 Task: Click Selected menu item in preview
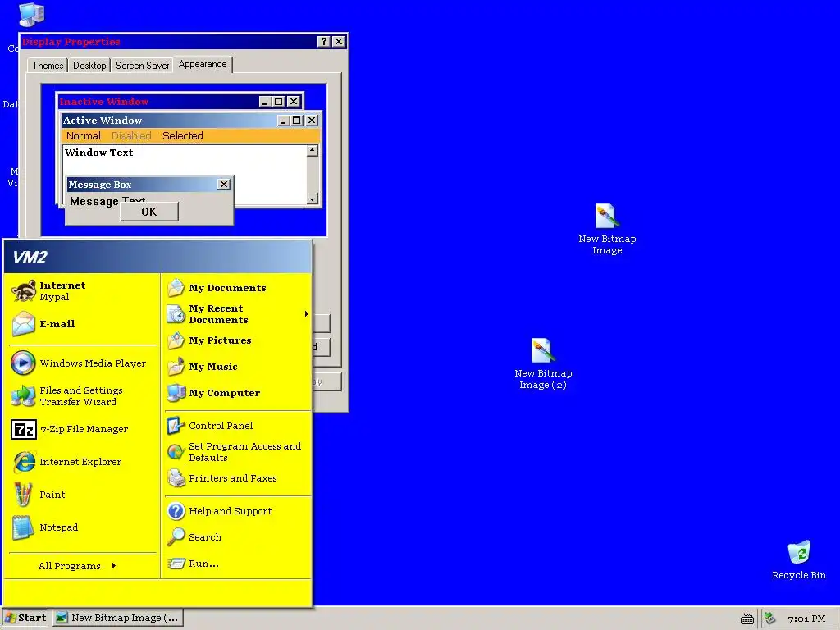183,136
